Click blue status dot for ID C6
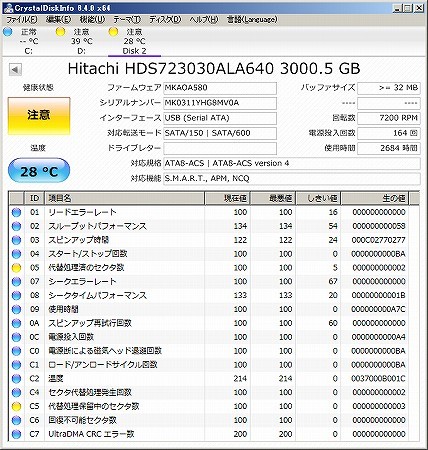Image resolution: width=428 pixels, height=450 pixels. [16, 420]
